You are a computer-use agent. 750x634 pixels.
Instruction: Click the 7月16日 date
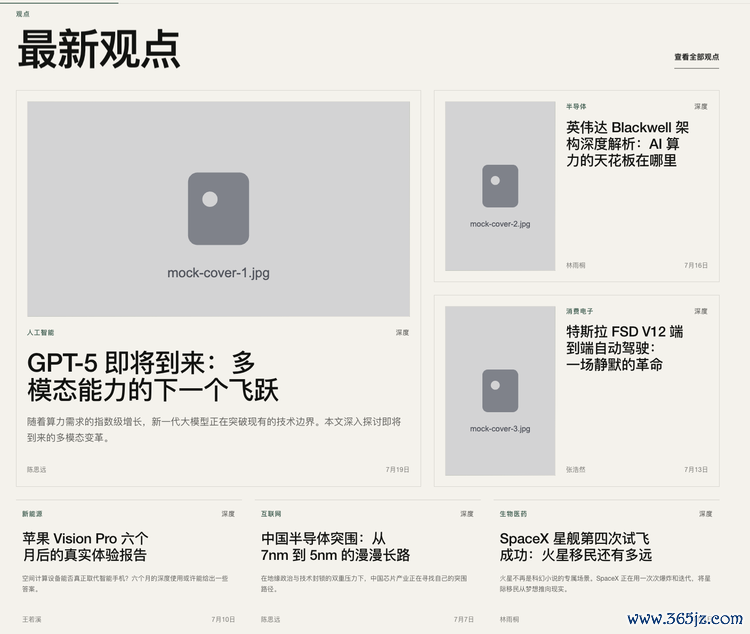696,265
